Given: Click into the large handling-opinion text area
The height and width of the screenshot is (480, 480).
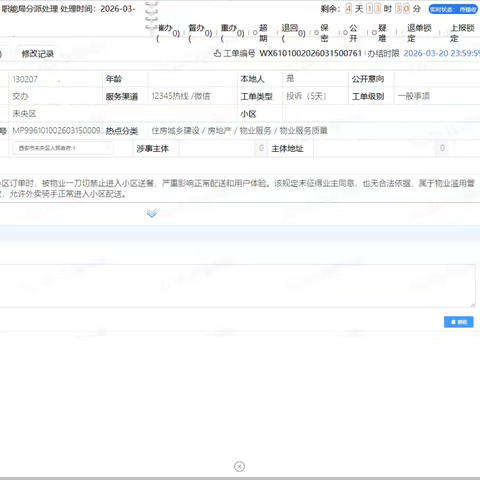Looking at the screenshot, I should pos(237,286).
